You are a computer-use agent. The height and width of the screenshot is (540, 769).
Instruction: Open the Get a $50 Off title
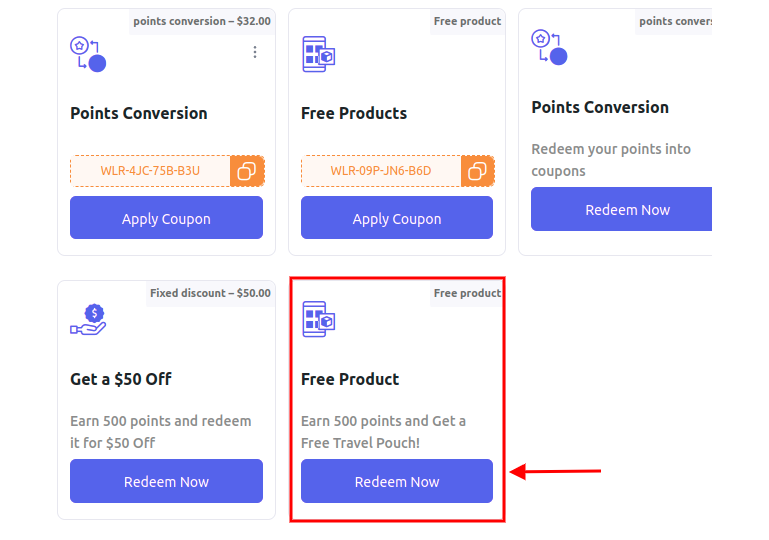(121, 379)
